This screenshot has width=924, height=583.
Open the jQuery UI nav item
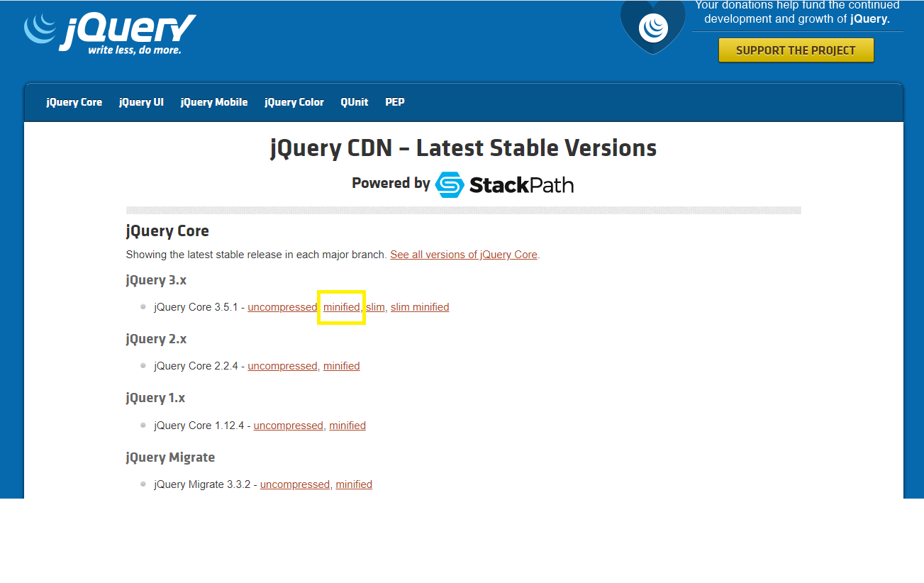pos(141,102)
